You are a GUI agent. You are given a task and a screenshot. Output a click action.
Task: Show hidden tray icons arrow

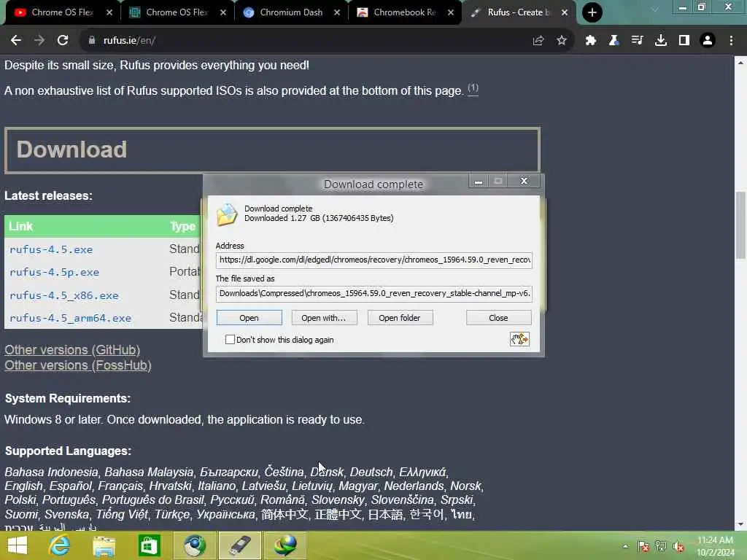(625, 546)
